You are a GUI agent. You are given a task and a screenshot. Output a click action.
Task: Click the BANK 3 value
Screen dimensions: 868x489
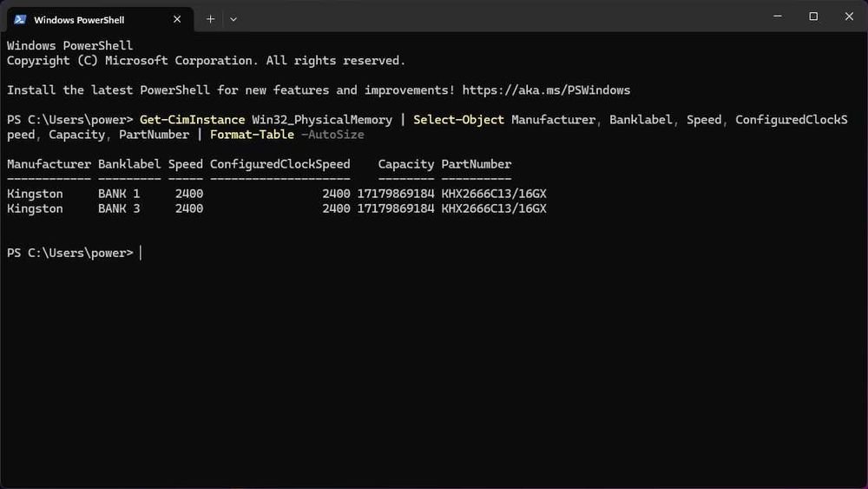(119, 208)
